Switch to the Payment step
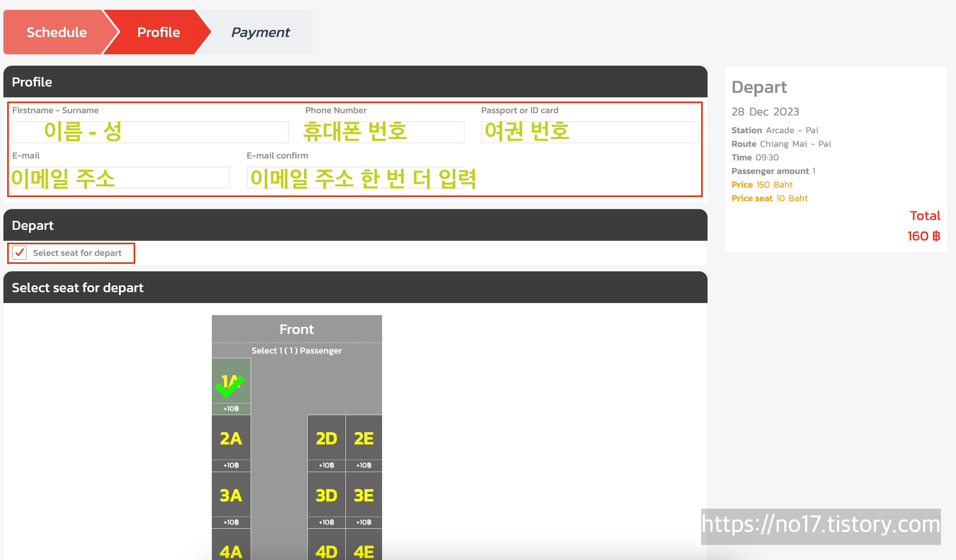 pyautogui.click(x=260, y=32)
